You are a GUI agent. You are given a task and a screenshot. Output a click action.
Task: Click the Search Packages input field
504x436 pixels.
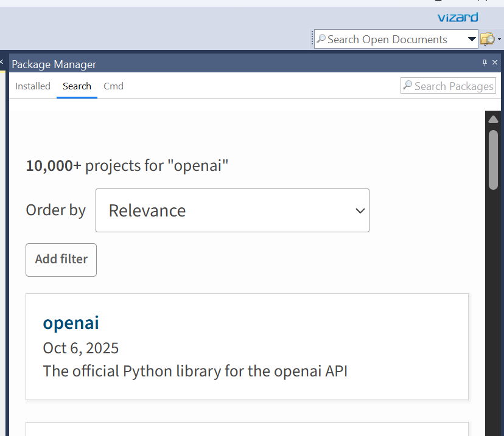pos(448,86)
